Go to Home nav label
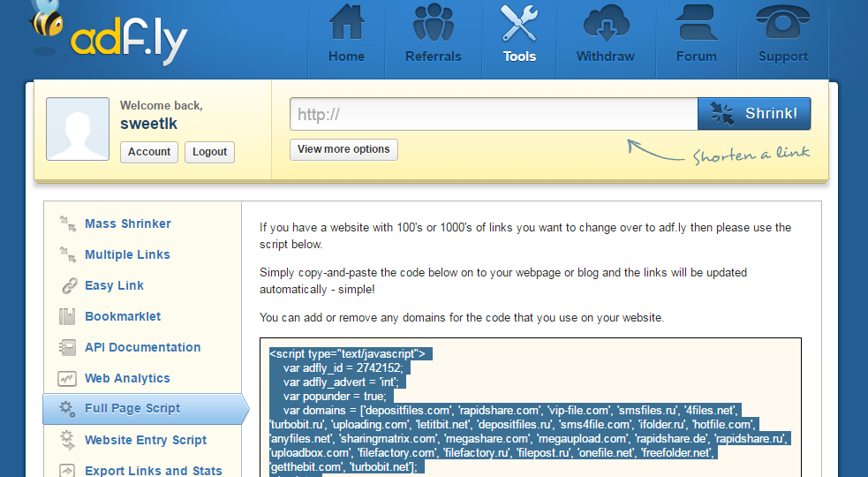This screenshot has height=477, width=868. (x=346, y=57)
